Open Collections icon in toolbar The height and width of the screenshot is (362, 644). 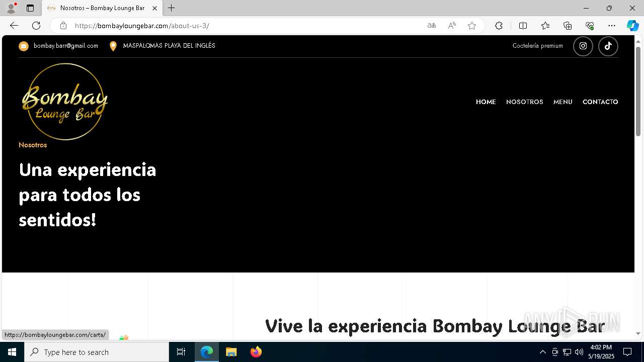pos(568,26)
